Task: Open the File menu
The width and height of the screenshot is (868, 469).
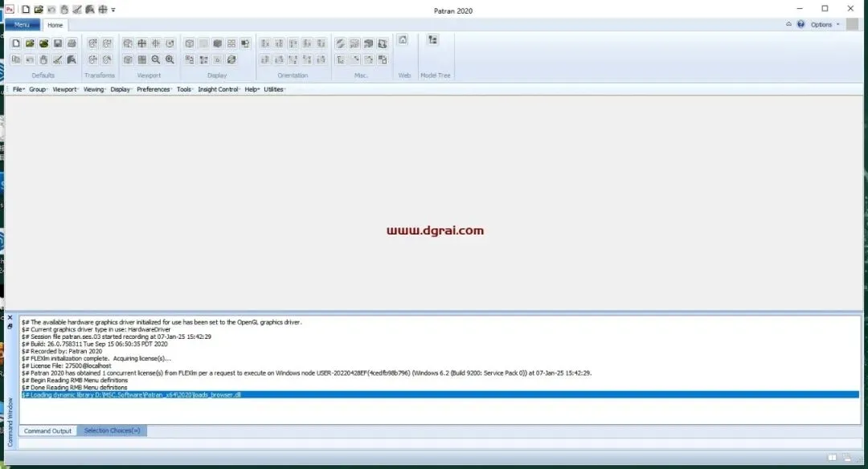Action: tap(18, 89)
